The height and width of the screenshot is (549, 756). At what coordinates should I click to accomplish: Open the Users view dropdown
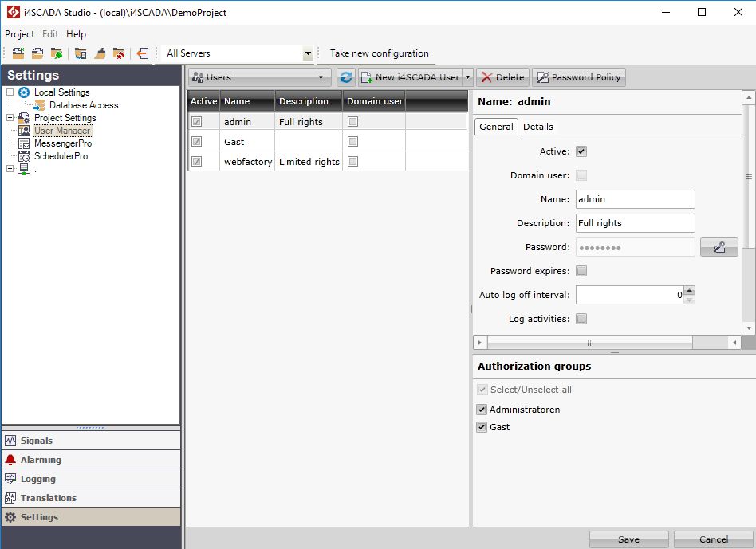[321, 77]
